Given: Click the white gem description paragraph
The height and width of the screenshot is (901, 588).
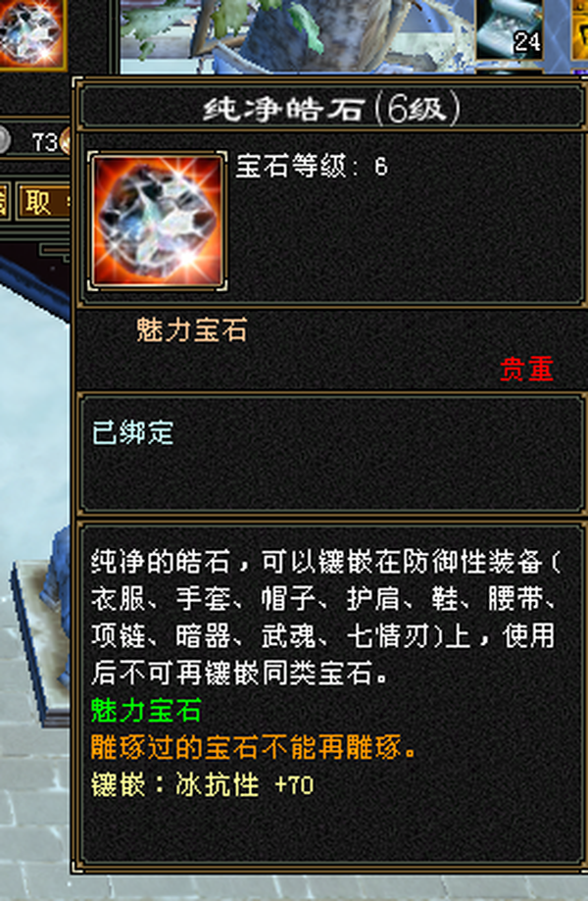Looking at the screenshot, I should click(x=324, y=617).
